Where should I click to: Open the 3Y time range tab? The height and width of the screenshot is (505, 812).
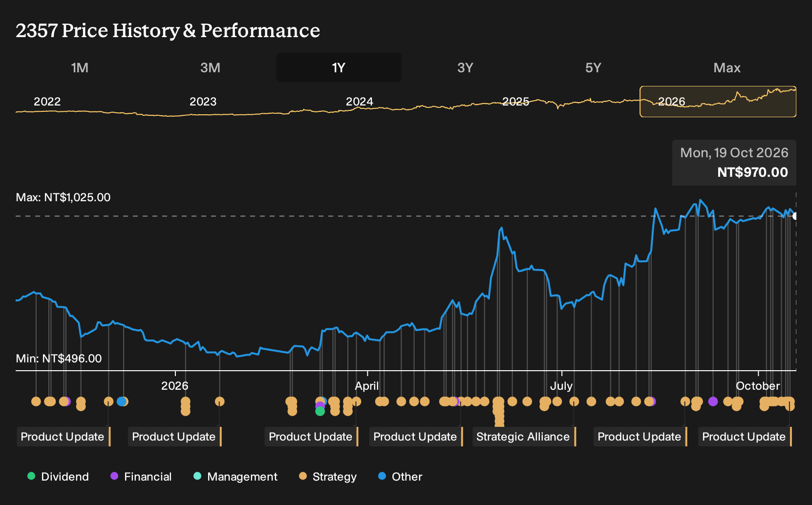465,67
